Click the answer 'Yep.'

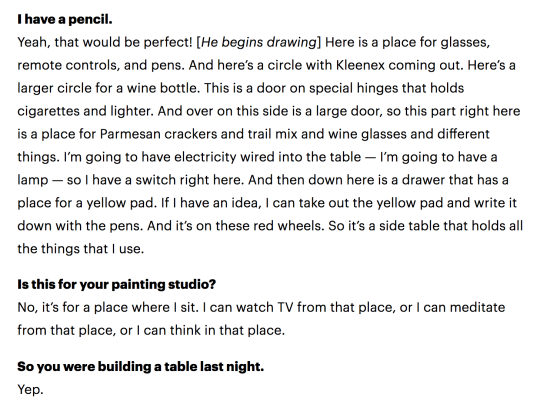(30, 390)
